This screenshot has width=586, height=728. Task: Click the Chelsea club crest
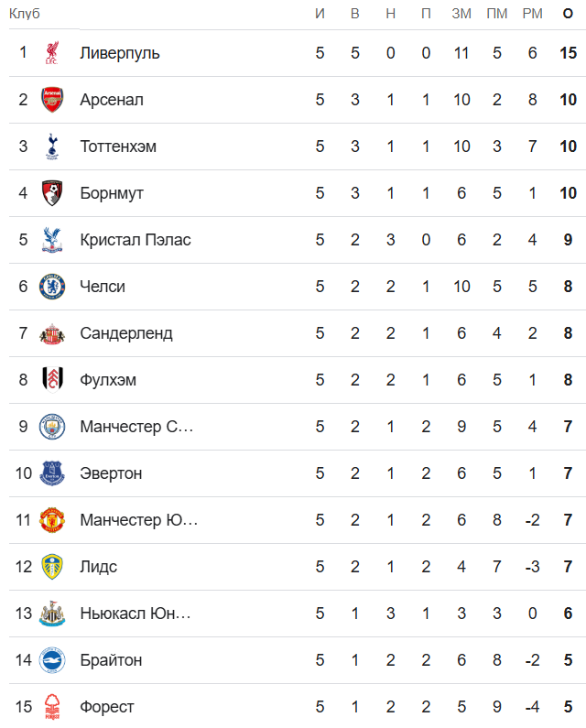tap(51, 287)
